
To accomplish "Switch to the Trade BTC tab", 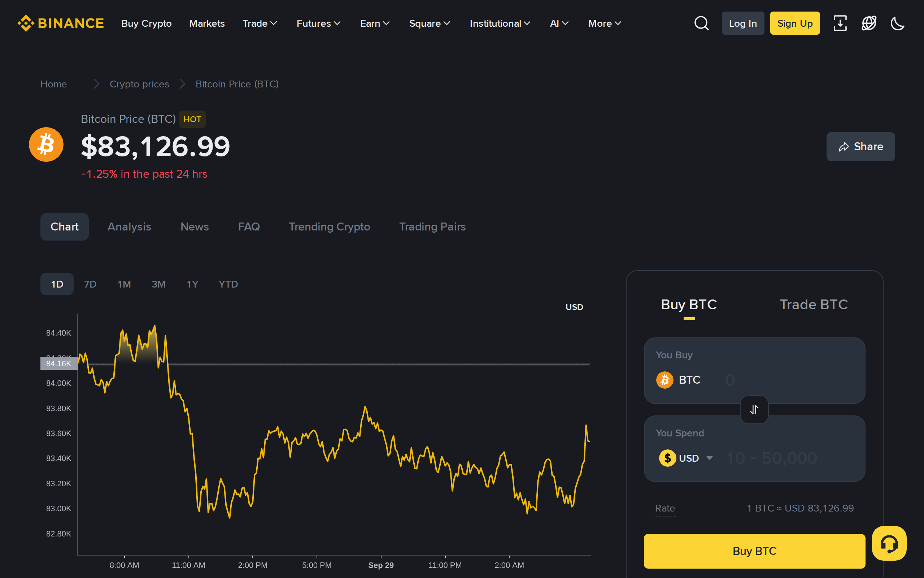I will coord(813,305).
